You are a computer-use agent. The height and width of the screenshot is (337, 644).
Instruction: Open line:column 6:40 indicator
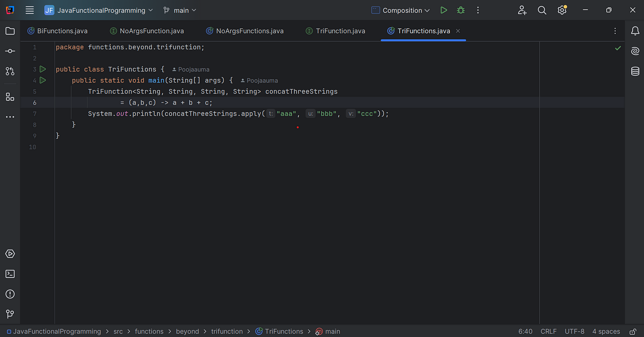tap(525, 331)
